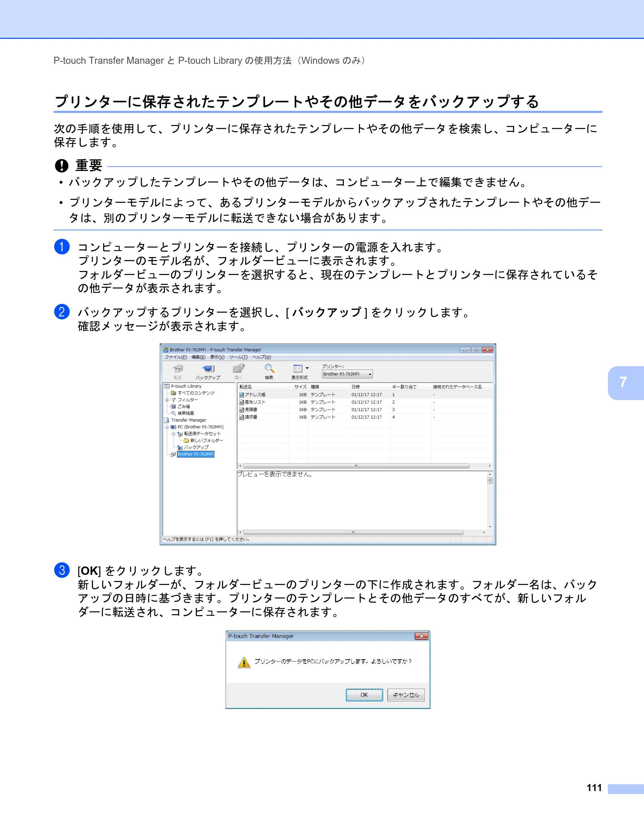The image size is (644, 832).
Task: Click キャンセル in the backup confirmation dialog
Action: tap(406, 695)
